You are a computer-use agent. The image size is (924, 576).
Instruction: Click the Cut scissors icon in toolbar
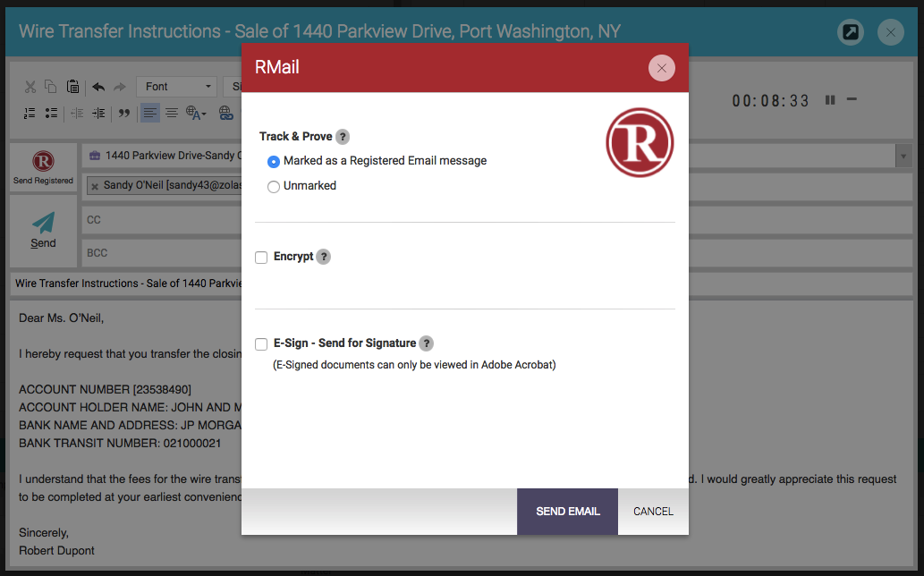coord(30,87)
